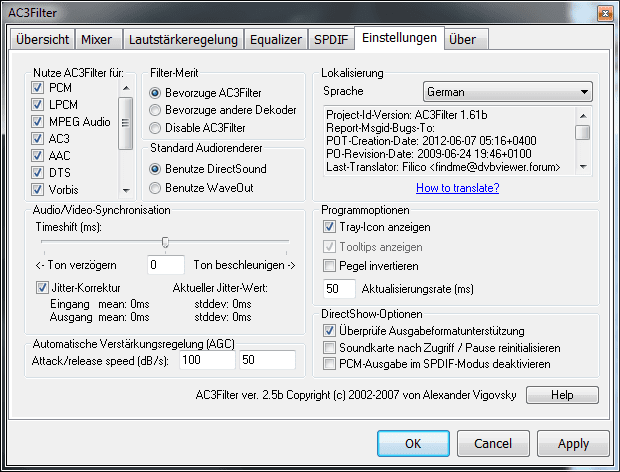620x472 pixels.
Task: Open the Über tab
Action: 466,40
